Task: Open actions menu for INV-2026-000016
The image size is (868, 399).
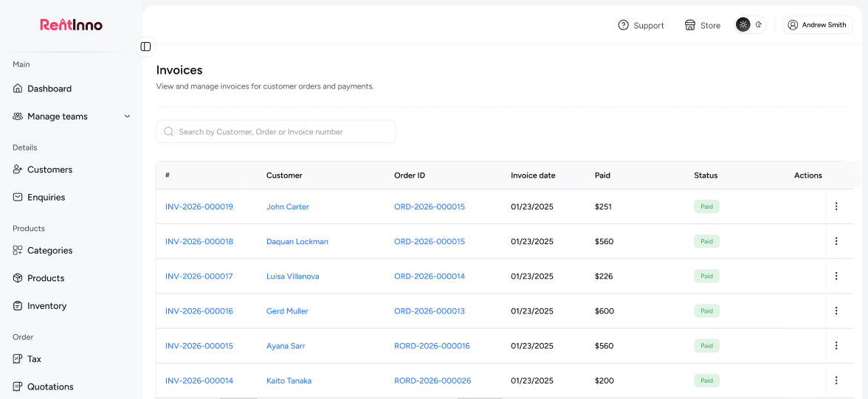Action: 836,310
